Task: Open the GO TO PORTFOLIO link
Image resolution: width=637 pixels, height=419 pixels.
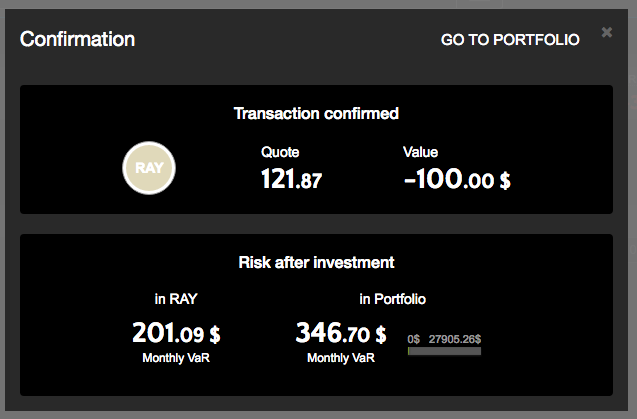Action: coord(510,40)
